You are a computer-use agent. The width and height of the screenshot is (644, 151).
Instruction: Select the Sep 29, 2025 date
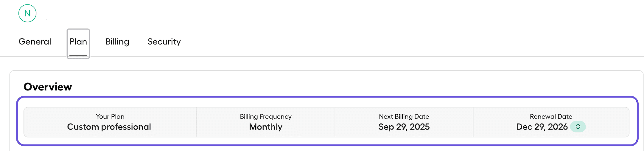click(x=404, y=127)
